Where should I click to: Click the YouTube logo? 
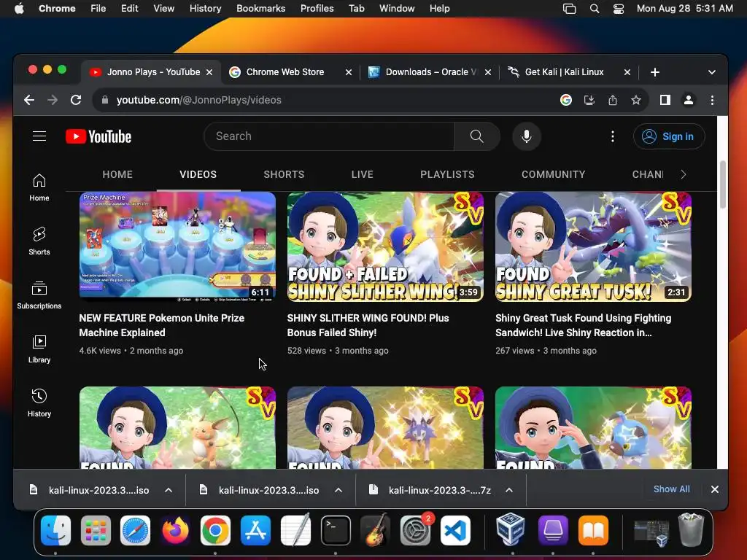point(98,136)
